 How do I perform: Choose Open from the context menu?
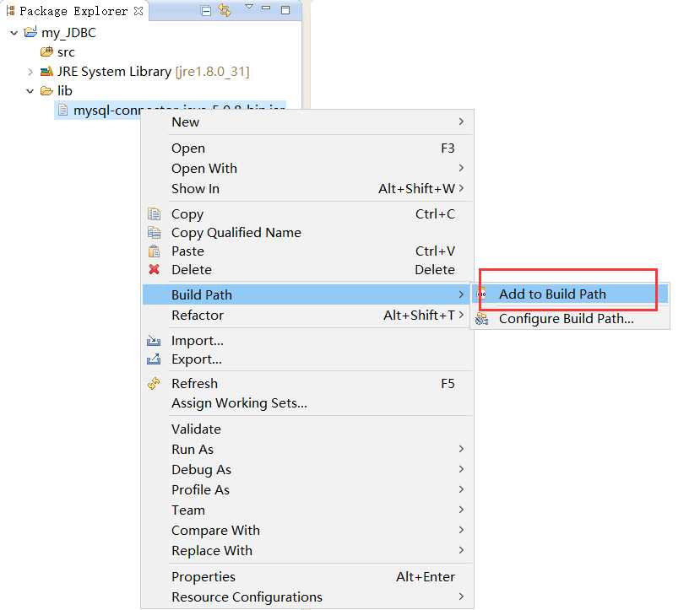pos(307,148)
